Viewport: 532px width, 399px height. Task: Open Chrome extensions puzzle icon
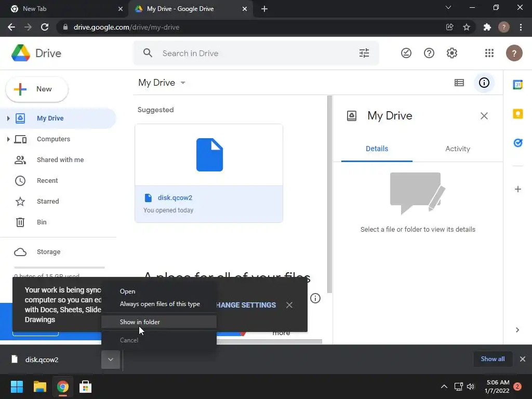tap(487, 27)
